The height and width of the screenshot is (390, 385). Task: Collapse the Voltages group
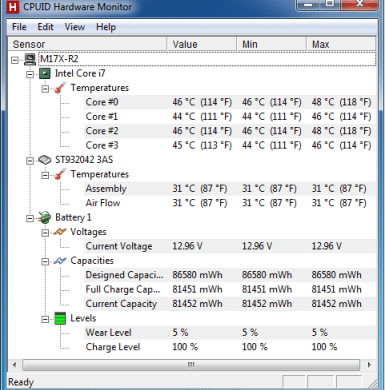click(45, 233)
